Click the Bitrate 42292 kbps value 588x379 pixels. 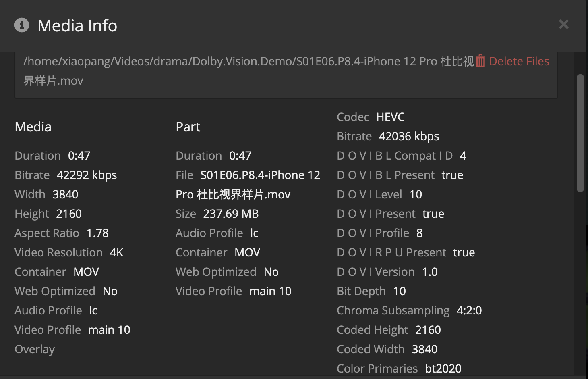pos(87,175)
